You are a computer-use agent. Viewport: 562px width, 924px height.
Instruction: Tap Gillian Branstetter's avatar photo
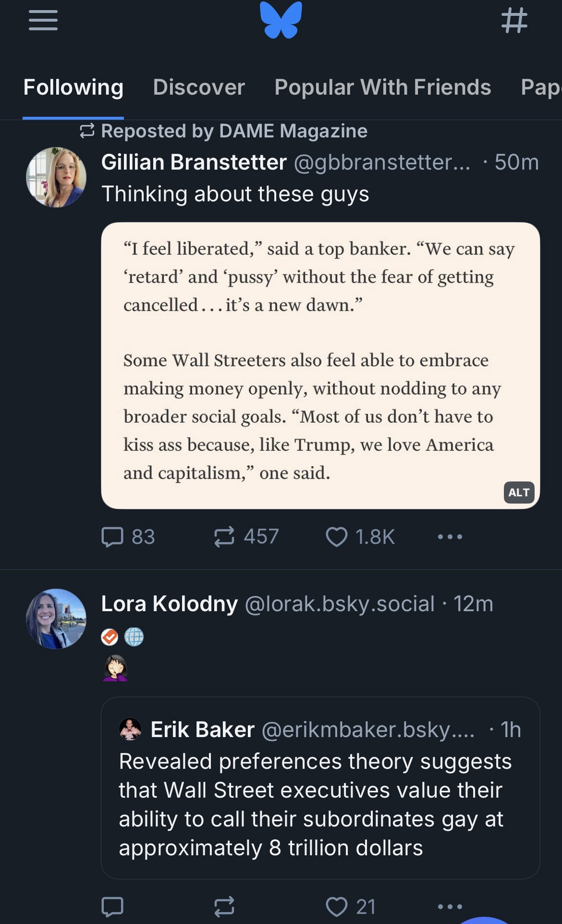pos(56,177)
